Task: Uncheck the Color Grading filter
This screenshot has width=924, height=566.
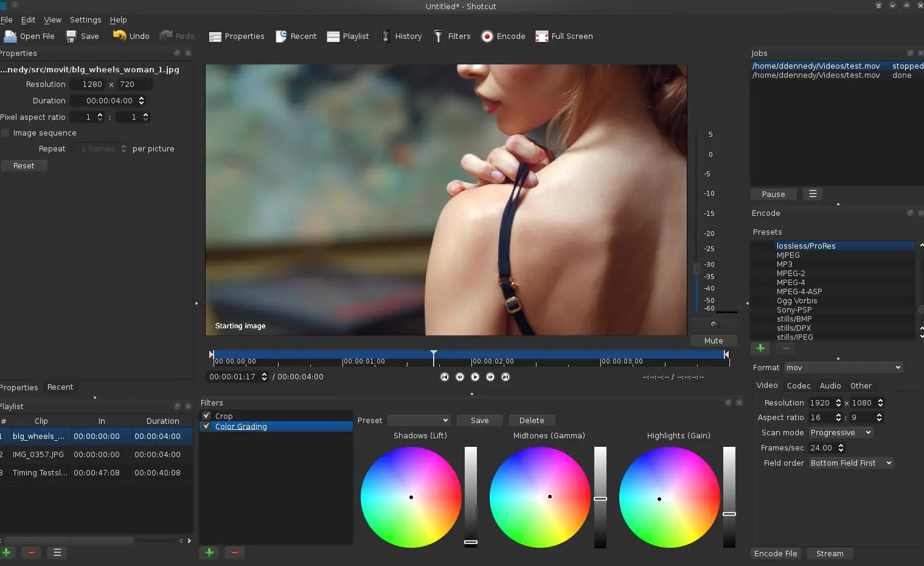Action: [207, 426]
